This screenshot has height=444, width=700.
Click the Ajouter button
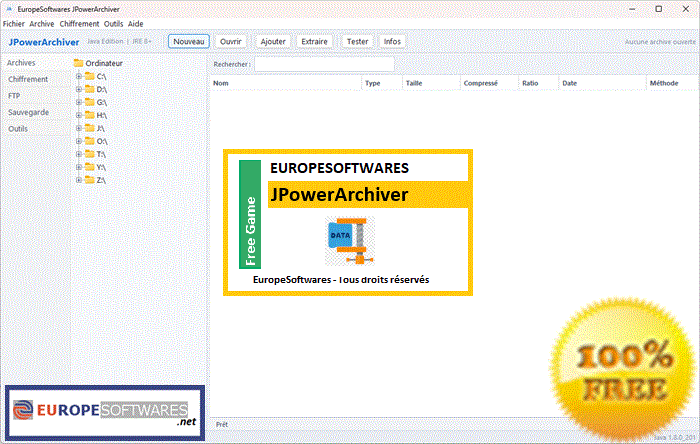pyautogui.click(x=273, y=41)
